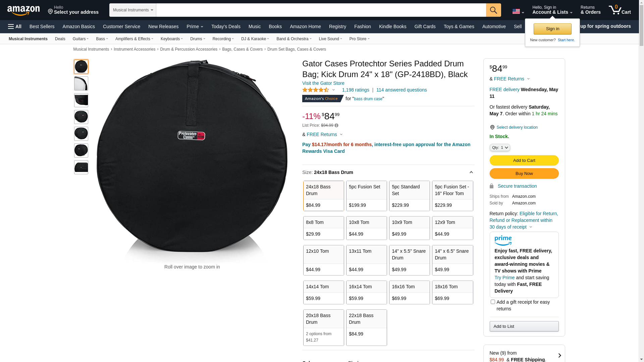Click the Add to Cart button

click(x=524, y=160)
